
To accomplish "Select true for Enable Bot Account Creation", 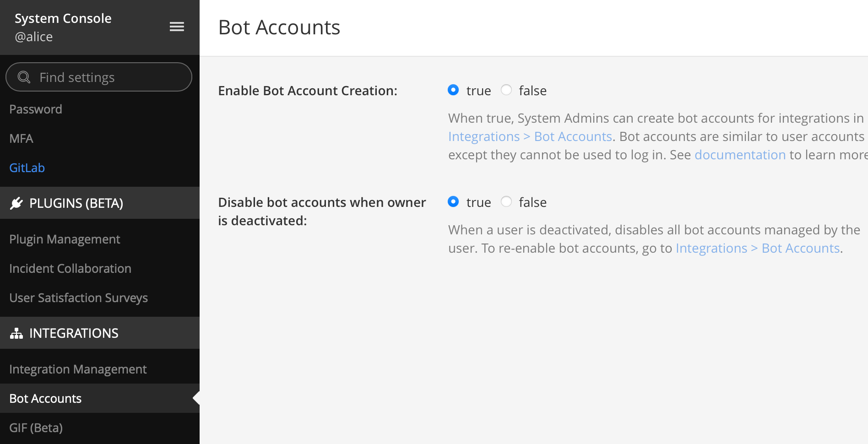I will 453,90.
